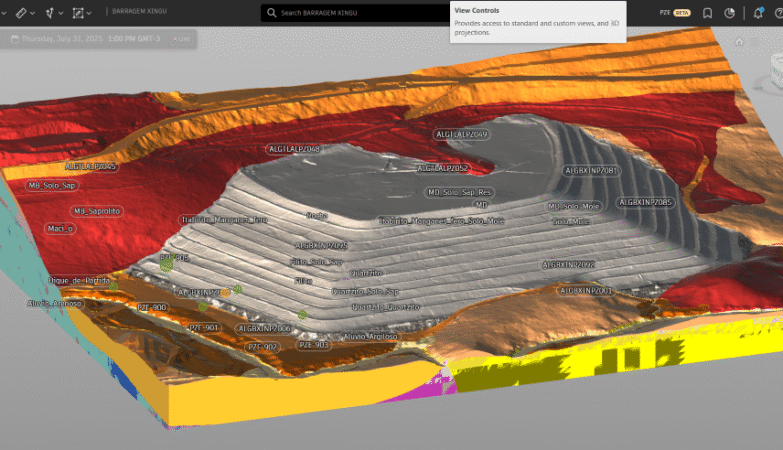Click the branch-shaped tool icon

coord(49,13)
